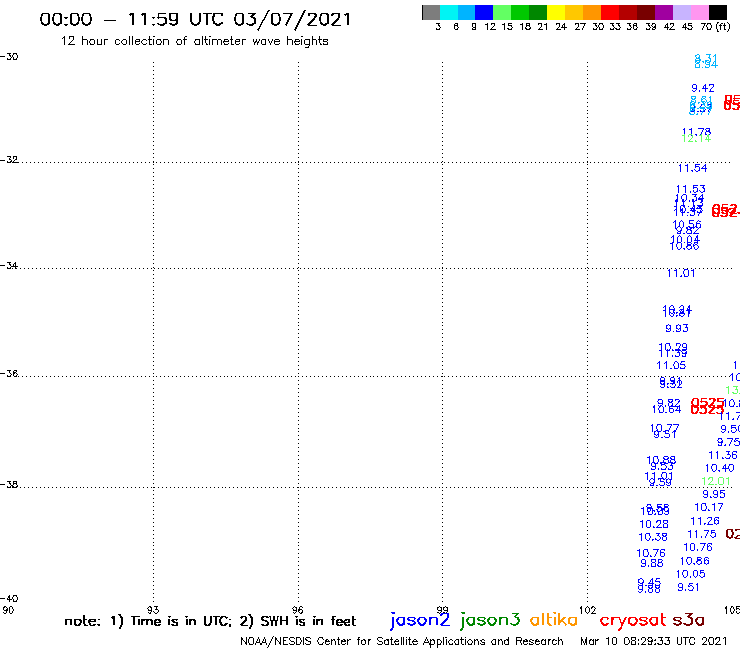Click the latitude axis label -34
740x650 pixels.
pyautogui.click(x=9, y=266)
